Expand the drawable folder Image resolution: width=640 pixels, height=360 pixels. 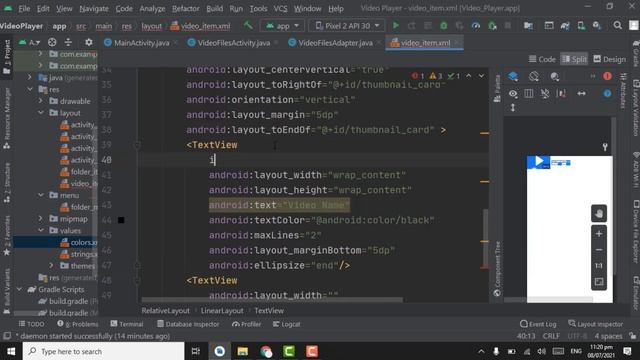point(40,101)
